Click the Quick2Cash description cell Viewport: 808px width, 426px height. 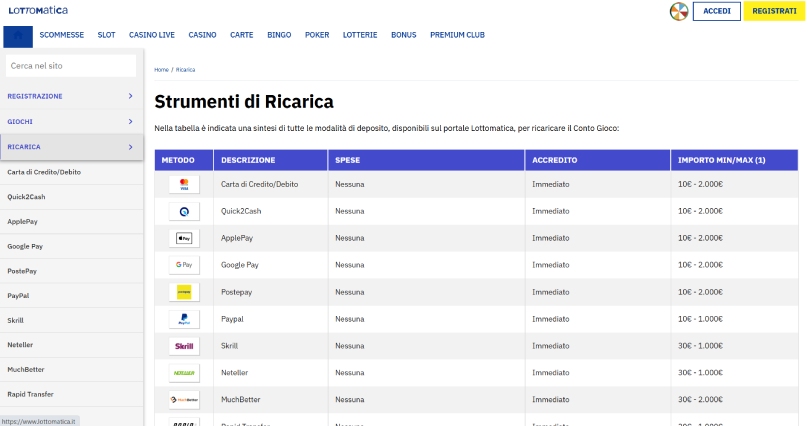(271, 211)
